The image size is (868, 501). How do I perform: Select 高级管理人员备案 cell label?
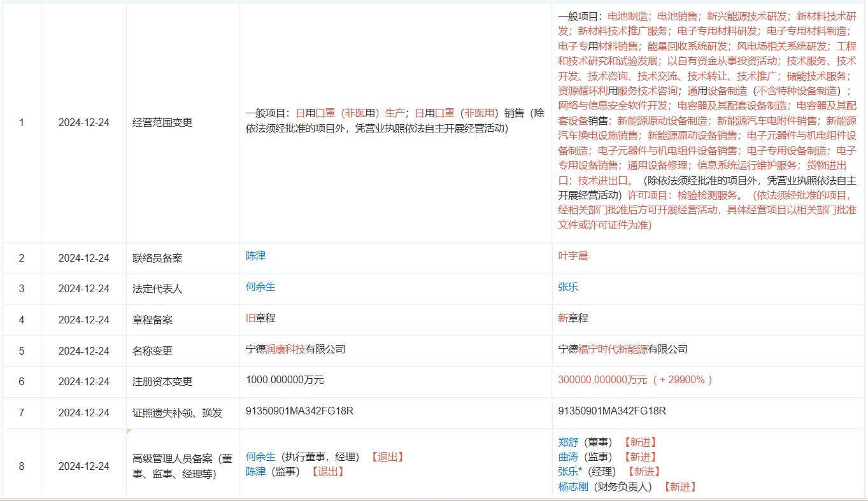click(181, 467)
